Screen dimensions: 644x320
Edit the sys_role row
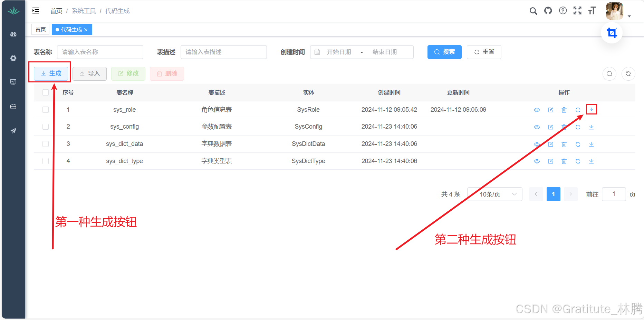pyautogui.click(x=551, y=110)
